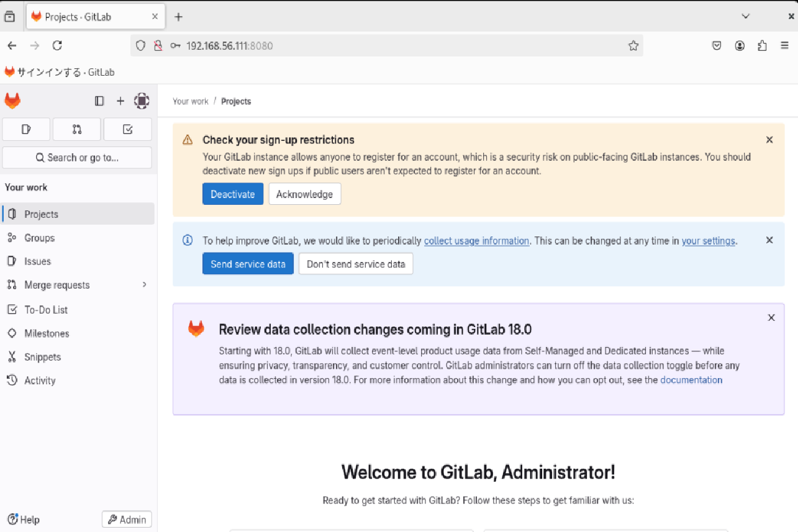Open the browser tab list dropdown arrow

745,17
